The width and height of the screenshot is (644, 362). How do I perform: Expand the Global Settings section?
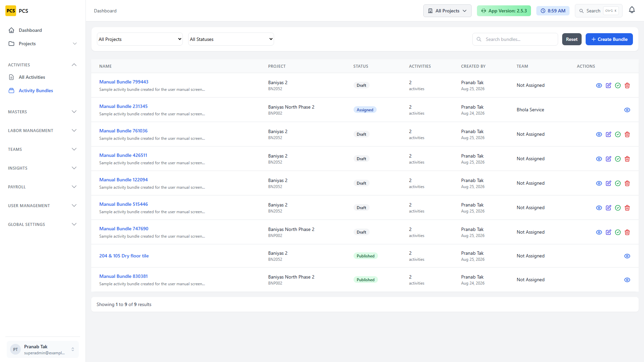(43, 224)
